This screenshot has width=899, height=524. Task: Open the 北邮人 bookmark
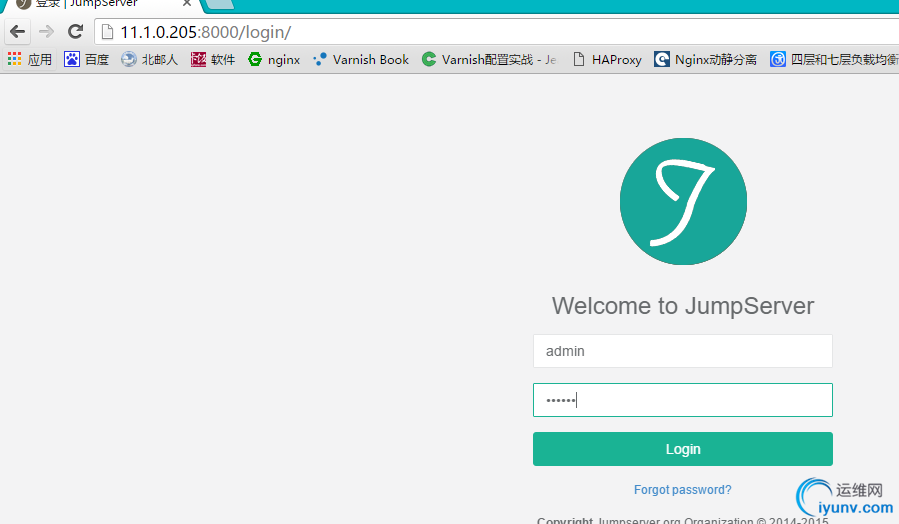tap(150, 59)
